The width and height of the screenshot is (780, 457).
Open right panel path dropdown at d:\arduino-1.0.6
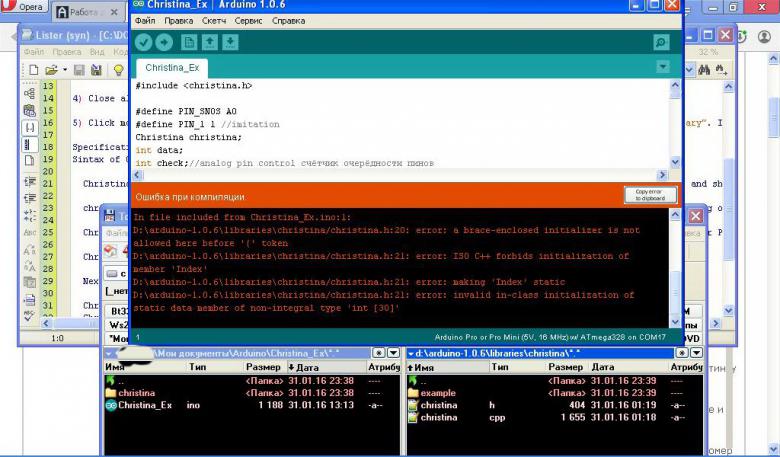pyautogui.click(x=411, y=354)
